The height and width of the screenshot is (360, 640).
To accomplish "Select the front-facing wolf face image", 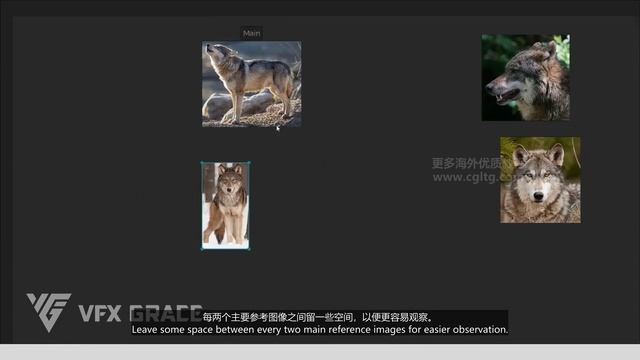I will (541, 180).
